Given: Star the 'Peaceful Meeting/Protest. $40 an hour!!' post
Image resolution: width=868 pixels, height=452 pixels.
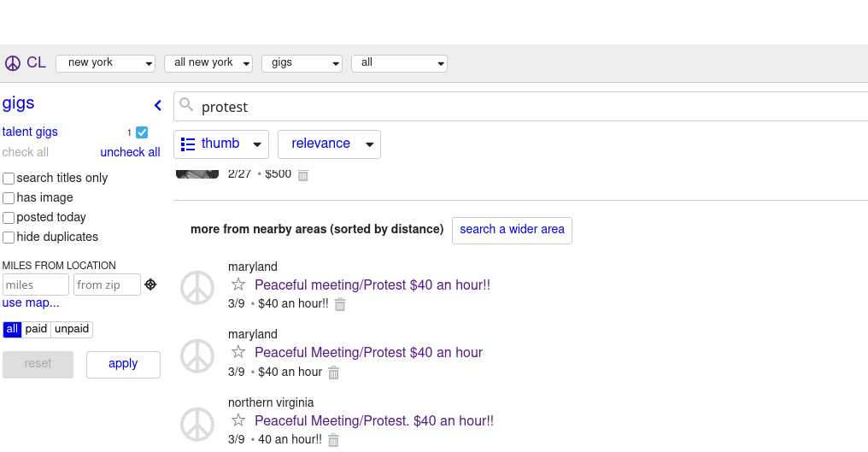Looking at the screenshot, I should [x=238, y=420].
